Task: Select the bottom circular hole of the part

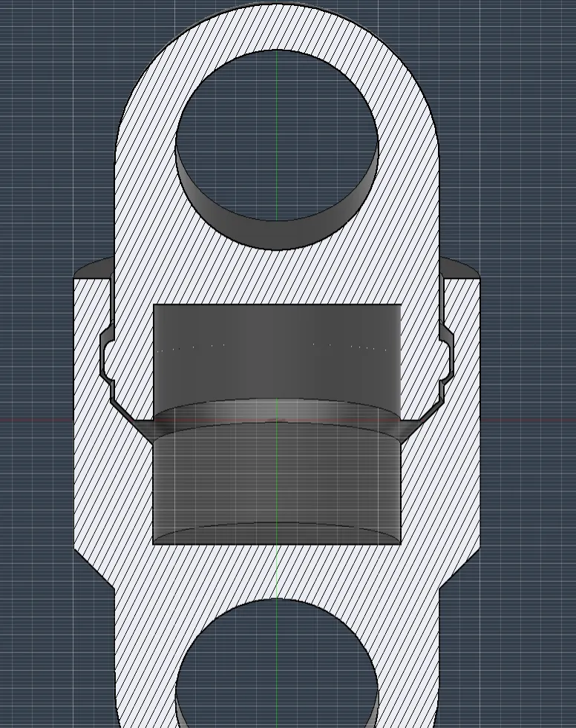Action: pyautogui.click(x=276, y=664)
